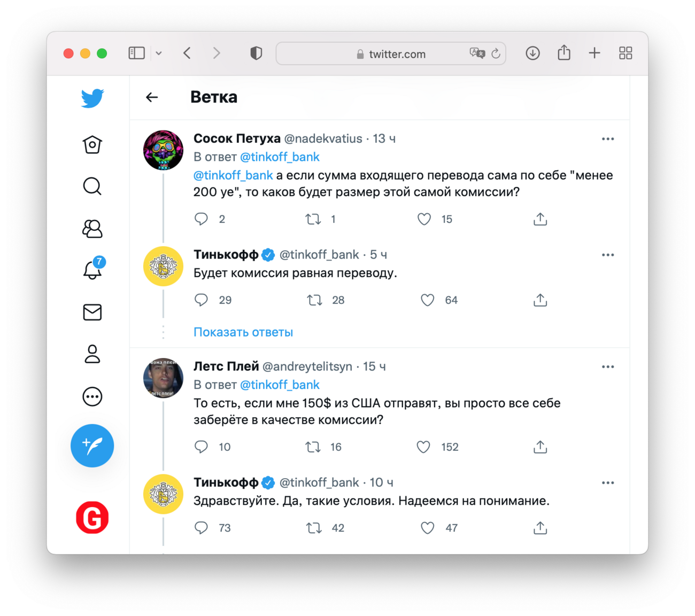Show Safari downloads

click(x=532, y=53)
